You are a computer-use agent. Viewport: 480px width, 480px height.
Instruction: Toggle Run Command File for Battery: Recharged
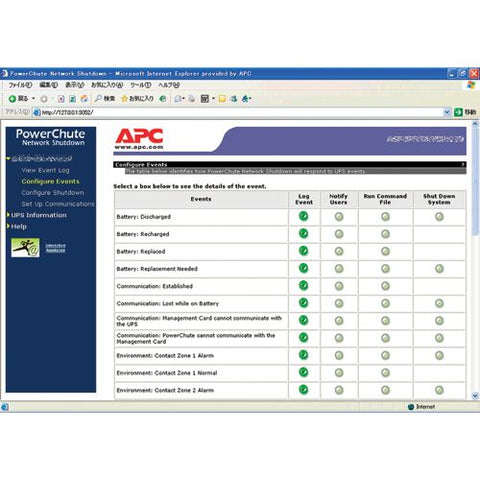(x=385, y=234)
